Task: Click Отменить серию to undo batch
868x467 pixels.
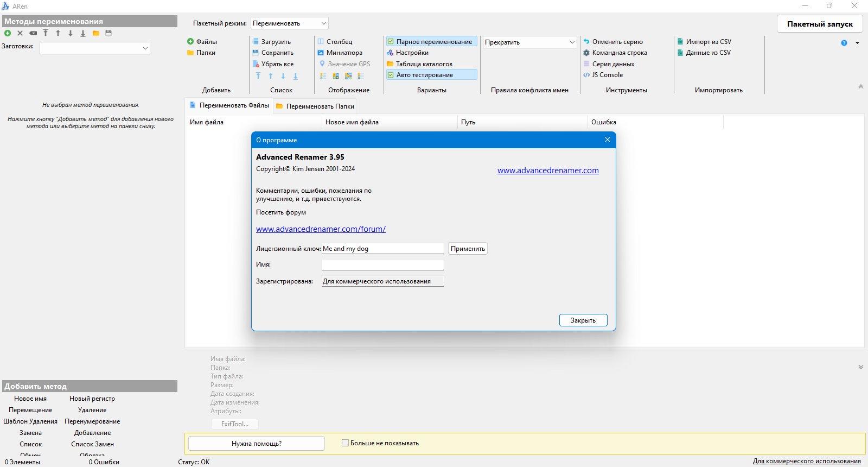Action: (x=613, y=42)
